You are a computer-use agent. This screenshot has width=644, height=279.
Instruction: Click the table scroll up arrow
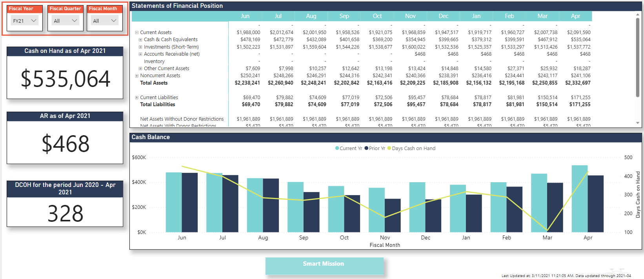coord(637,14)
